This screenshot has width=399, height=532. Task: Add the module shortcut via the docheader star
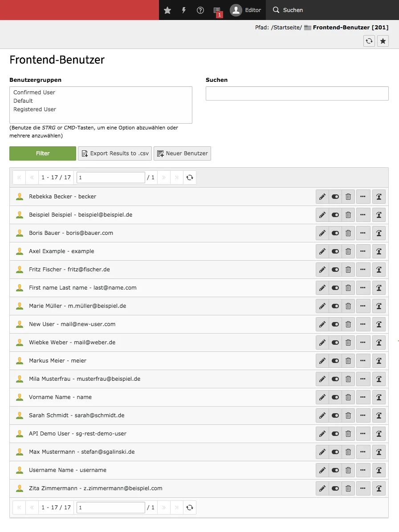coord(383,41)
